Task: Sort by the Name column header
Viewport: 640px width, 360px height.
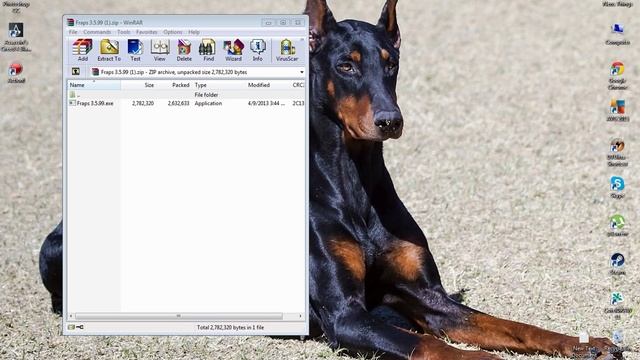Action: pos(94,85)
